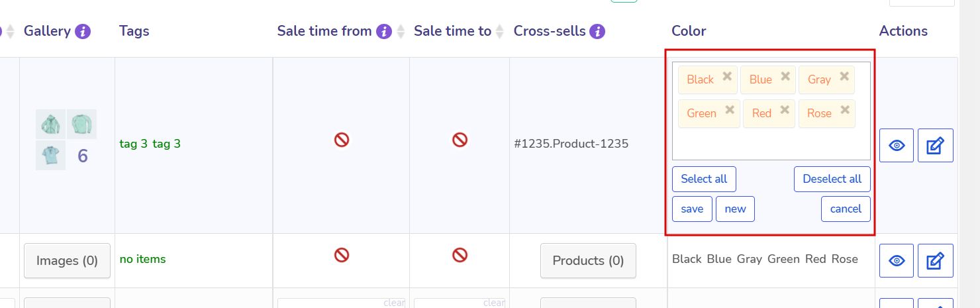The width and height of the screenshot is (980, 308).
Task: Click inside the color selection input box
Action: click(x=771, y=144)
